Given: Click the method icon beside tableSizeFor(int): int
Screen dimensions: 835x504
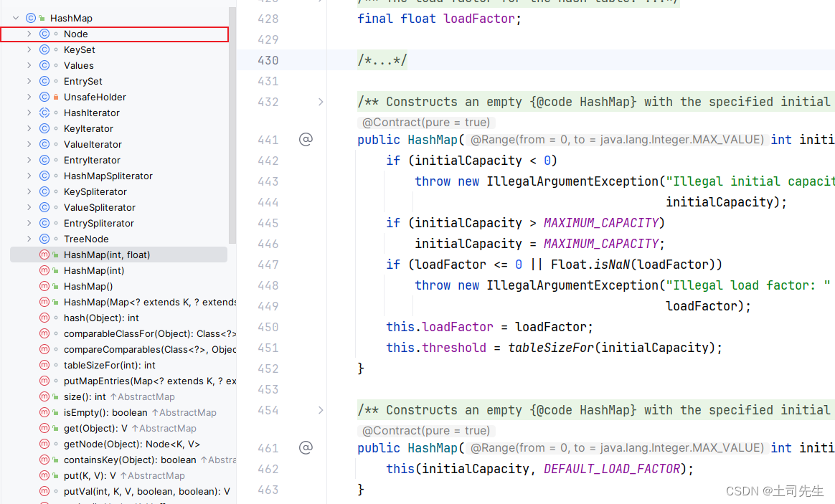Looking at the screenshot, I should coord(44,365).
